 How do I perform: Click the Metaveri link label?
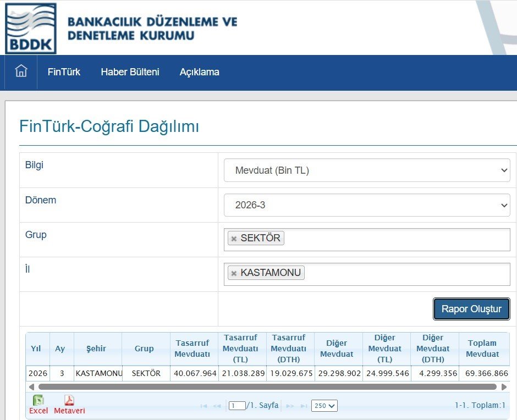pyautogui.click(x=69, y=411)
